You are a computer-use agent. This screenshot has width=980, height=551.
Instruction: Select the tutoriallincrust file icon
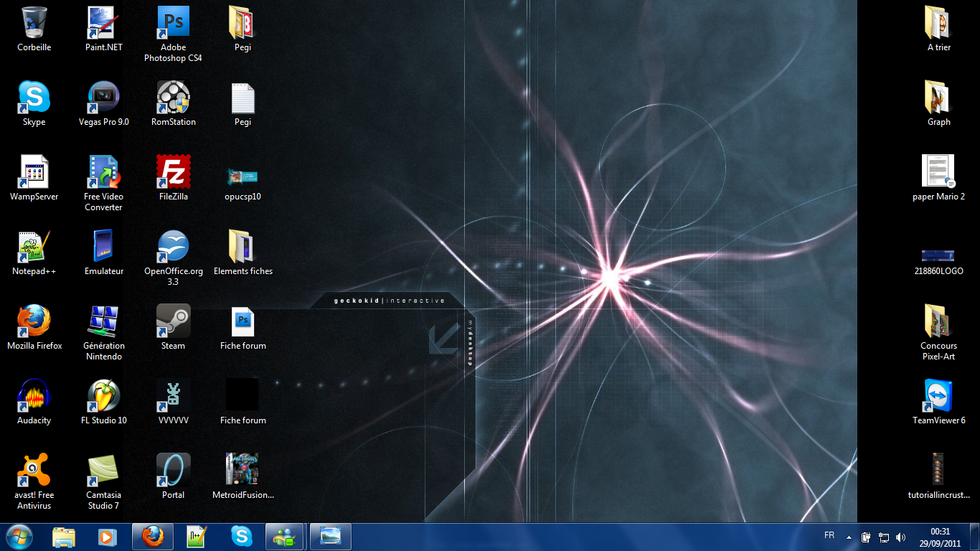pyautogui.click(x=938, y=469)
